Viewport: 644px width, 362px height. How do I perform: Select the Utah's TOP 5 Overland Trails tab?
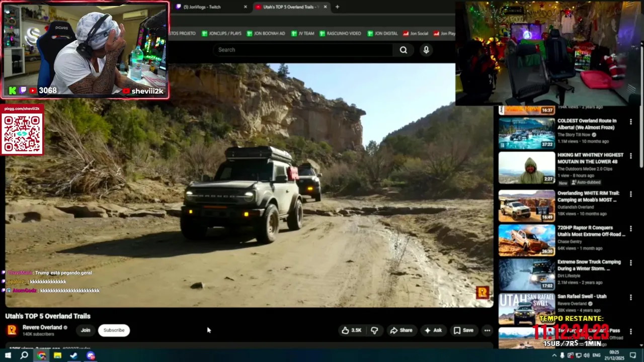coord(291,7)
